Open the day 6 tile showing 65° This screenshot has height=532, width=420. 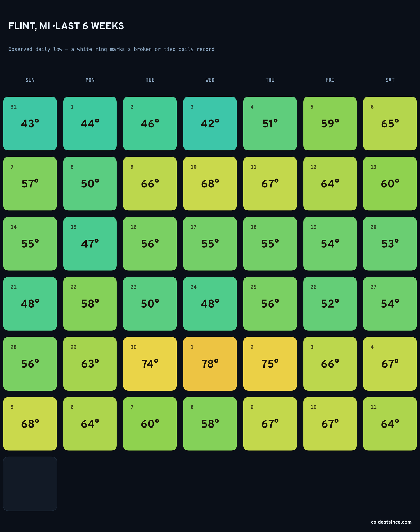click(390, 124)
